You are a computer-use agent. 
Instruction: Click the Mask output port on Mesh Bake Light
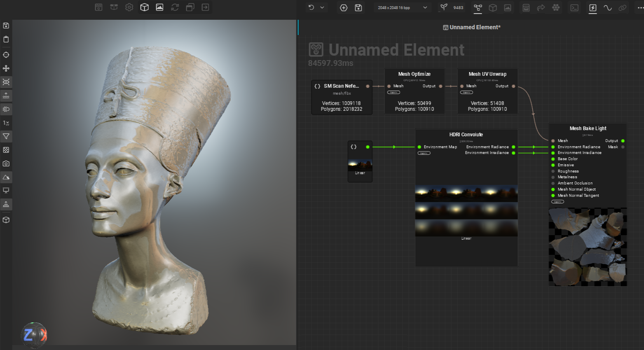point(623,147)
